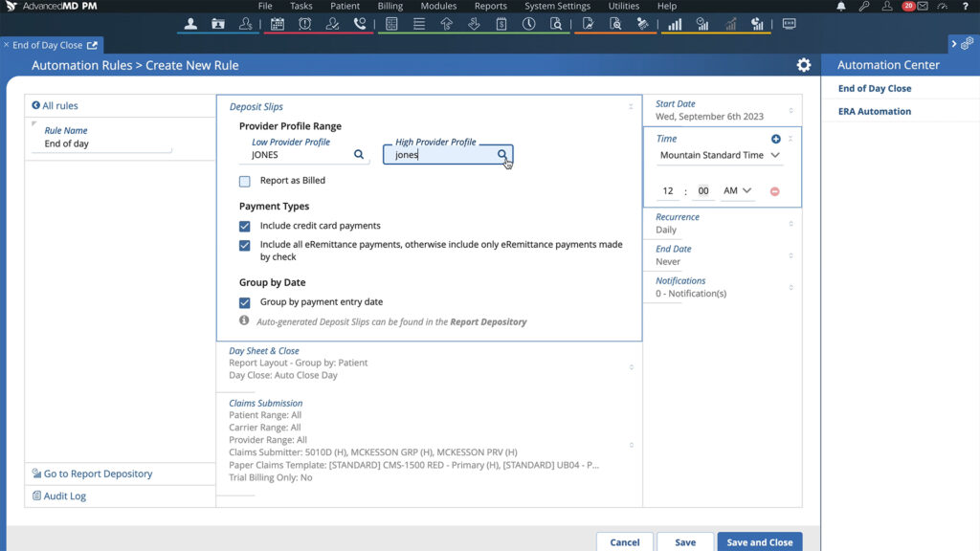This screenshot has height=551, width=980.
Task: Toggle Group by payment entry date checkbox
Action: coord(245,302)
